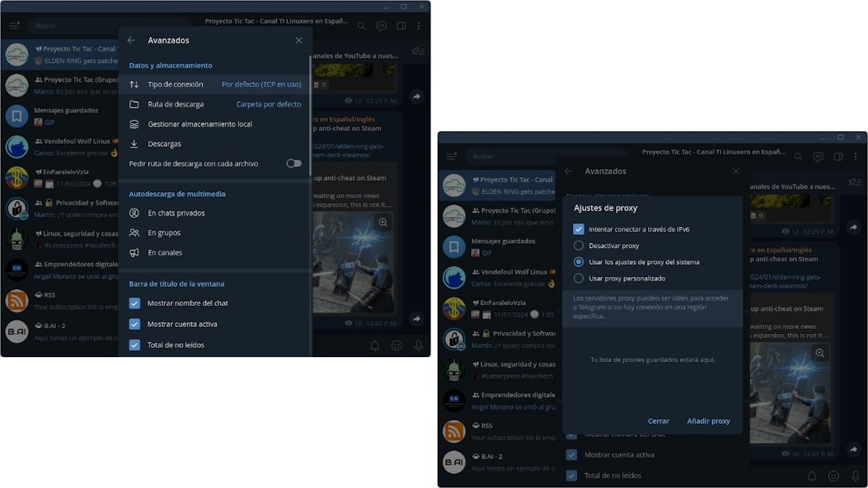The height and width of the screenshot is (488, 868).
Task: Open Elden Ring image thumbnail in left window
Action: coord(353,262)
